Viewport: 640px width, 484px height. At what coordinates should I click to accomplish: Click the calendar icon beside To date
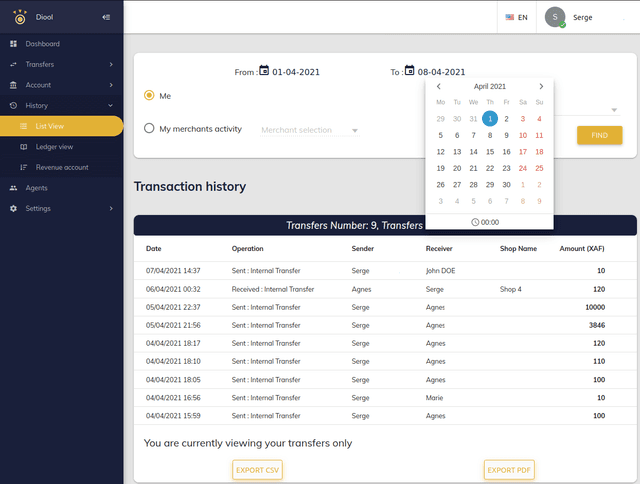pos(410,71)
